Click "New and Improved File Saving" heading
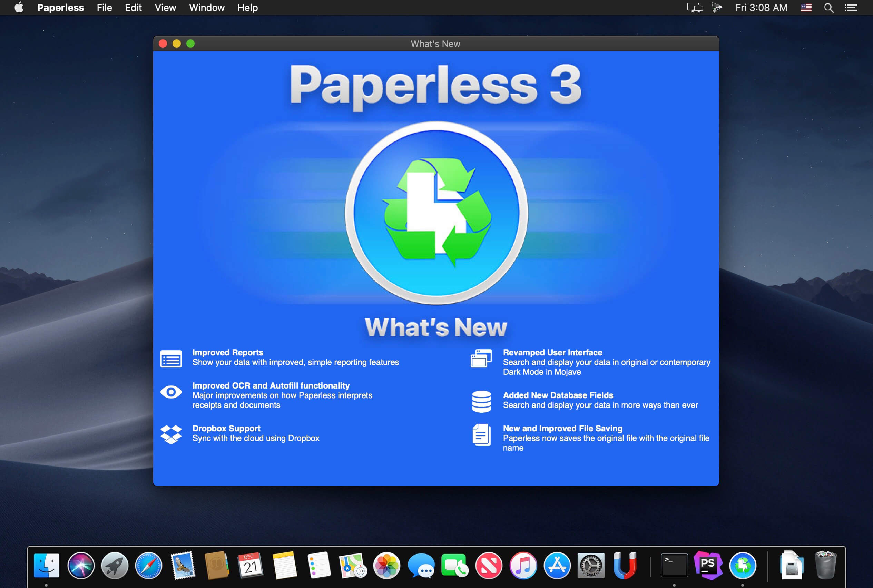 tap(562, 428)
